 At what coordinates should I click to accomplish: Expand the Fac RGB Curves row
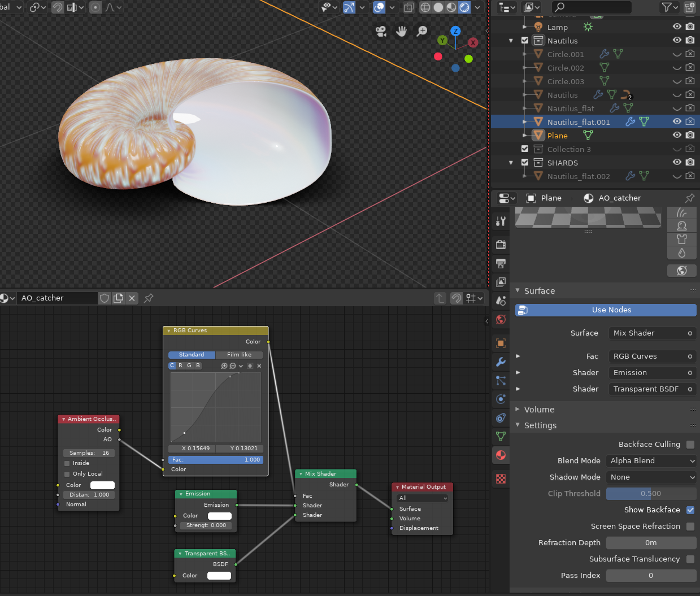tap(518, 356)
